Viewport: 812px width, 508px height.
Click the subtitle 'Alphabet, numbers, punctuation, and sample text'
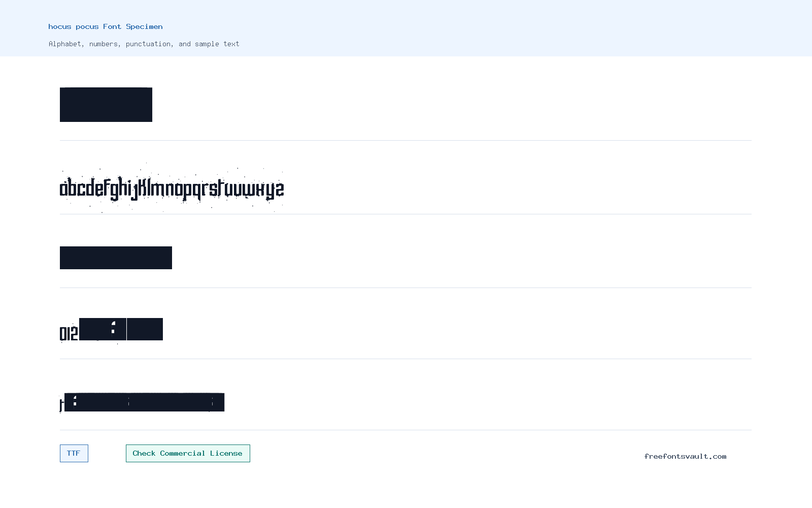pos(144,44)
